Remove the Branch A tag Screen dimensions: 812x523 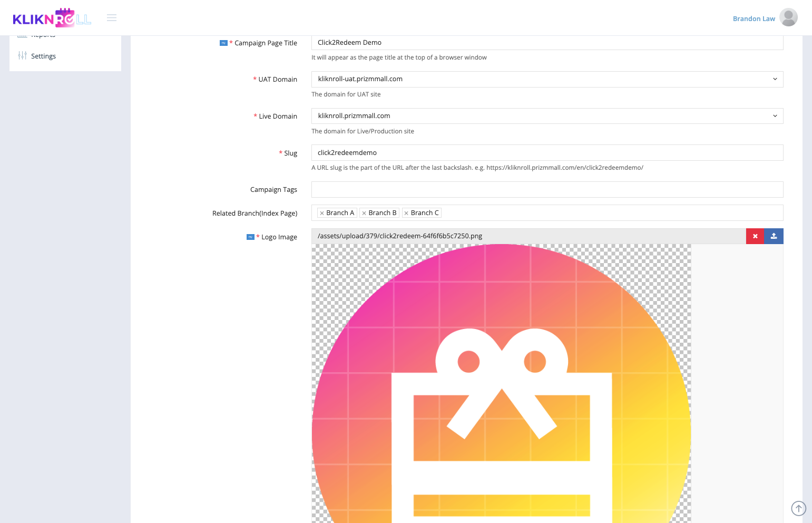[x=322, y=213]
